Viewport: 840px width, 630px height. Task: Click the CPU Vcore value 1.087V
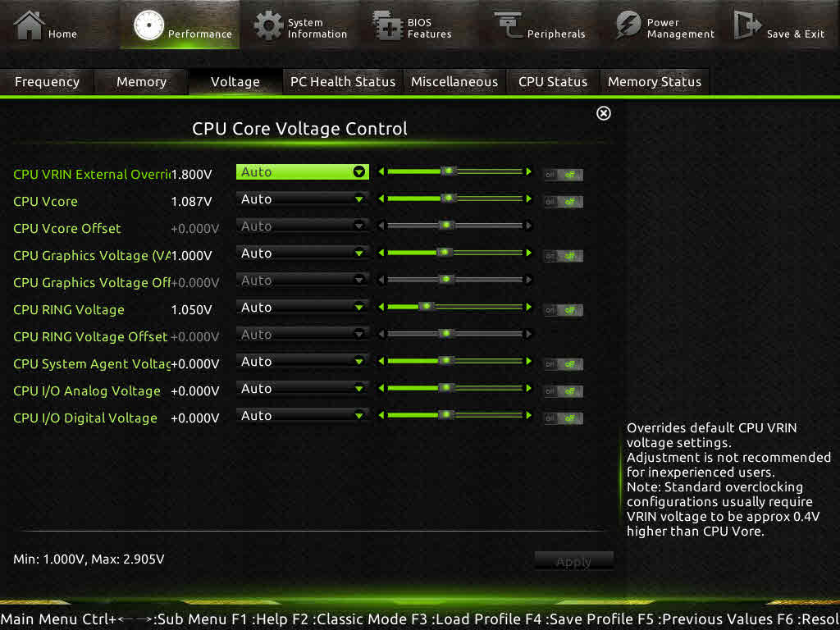tap(191, 202)
